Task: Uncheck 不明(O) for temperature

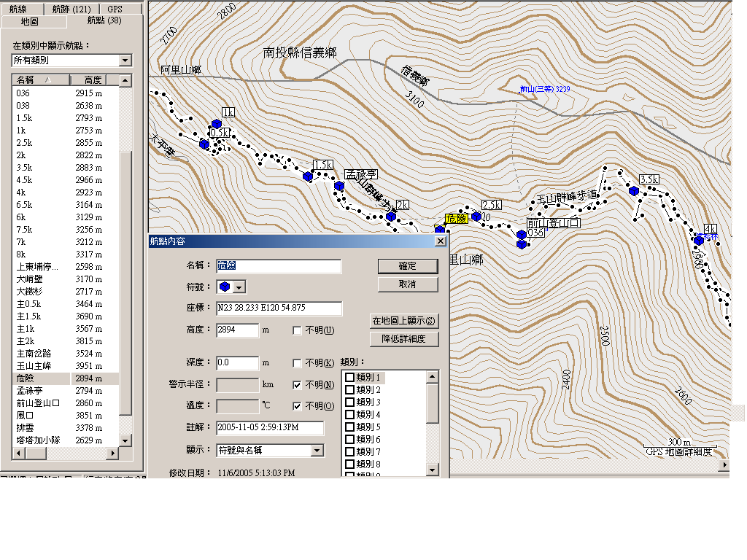Action: pyautogui.click(x=297, y=405)
